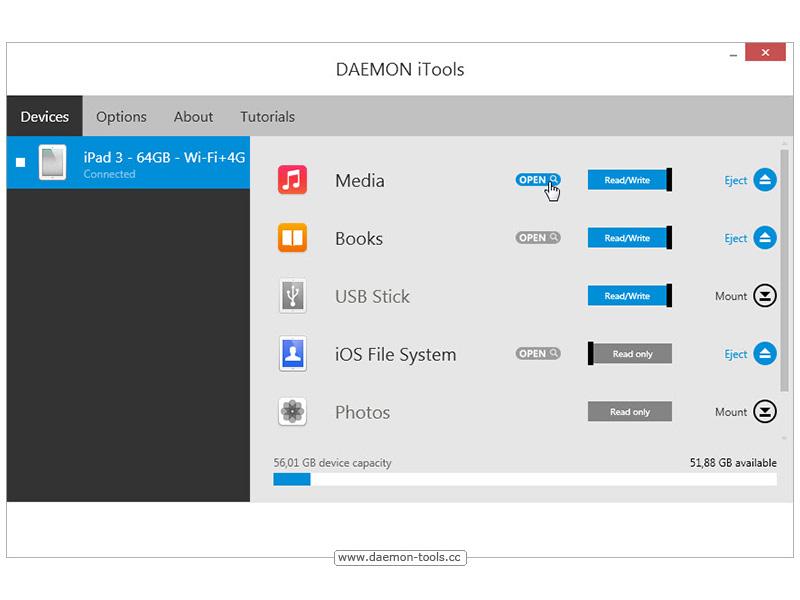Click the 51,88 GB available text

tap(733, 463)
